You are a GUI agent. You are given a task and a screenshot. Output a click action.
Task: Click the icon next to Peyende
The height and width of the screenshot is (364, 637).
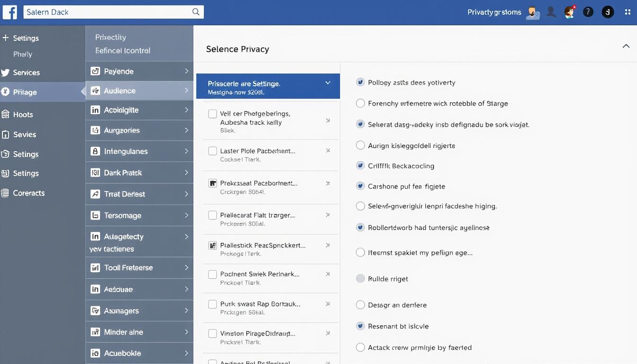(95, 71)
